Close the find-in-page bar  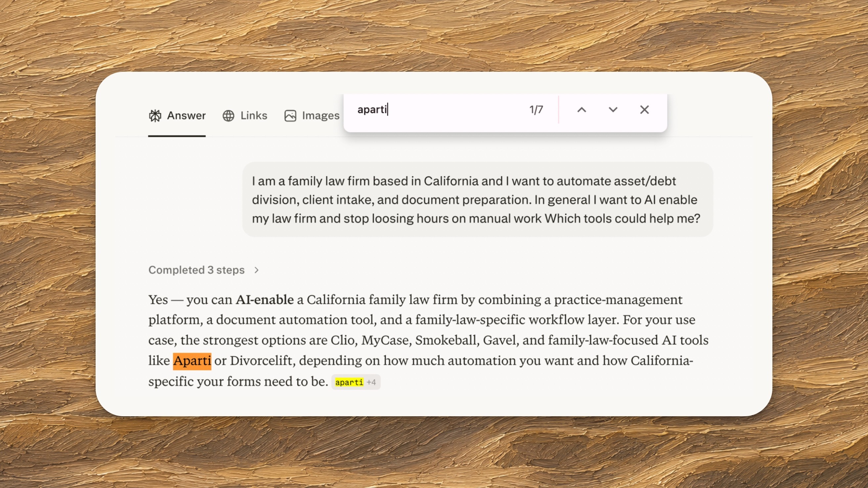pyautogui.click(x=644, y=109)
